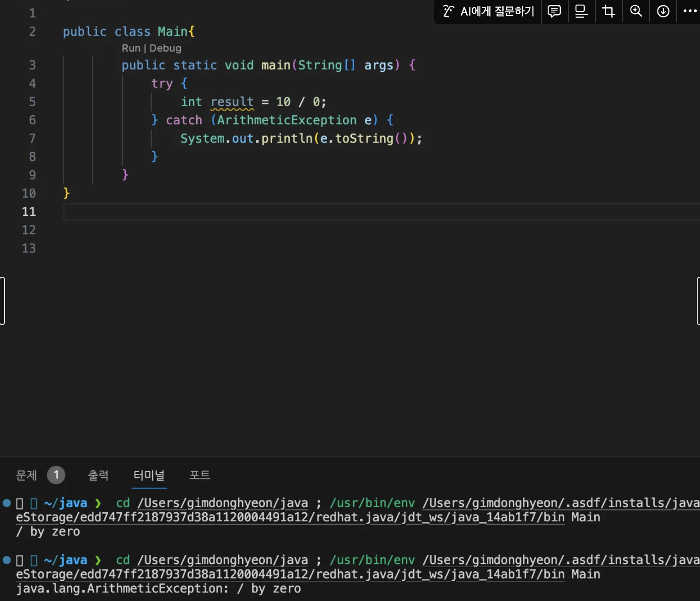
Task: Select the text caption icon
Action: coord(581,12)
